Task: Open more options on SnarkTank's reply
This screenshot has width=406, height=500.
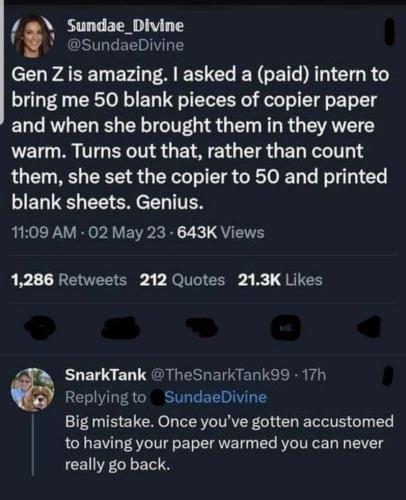Action: [x=387, y=376]
